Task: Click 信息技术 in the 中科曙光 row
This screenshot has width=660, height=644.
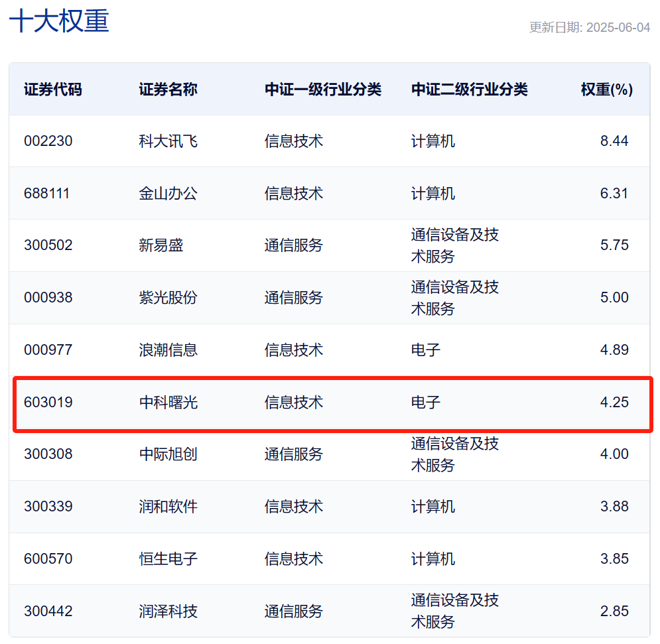Action: [293, 403]
